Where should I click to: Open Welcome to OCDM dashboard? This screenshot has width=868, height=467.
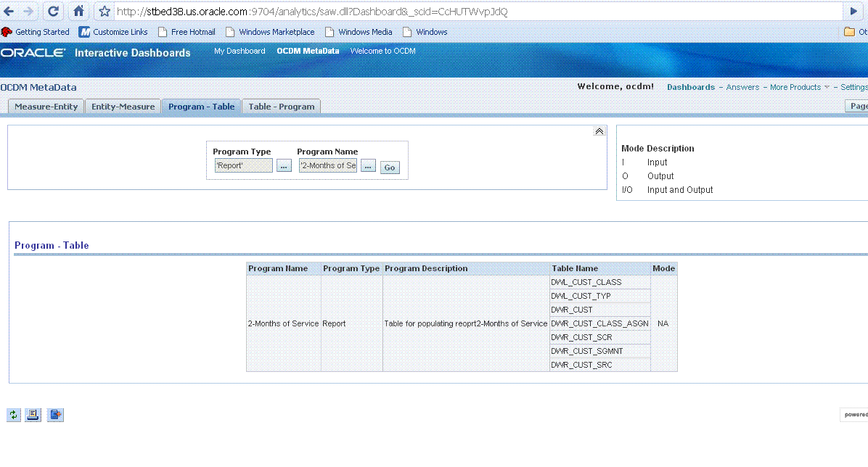tap(383, 51)
